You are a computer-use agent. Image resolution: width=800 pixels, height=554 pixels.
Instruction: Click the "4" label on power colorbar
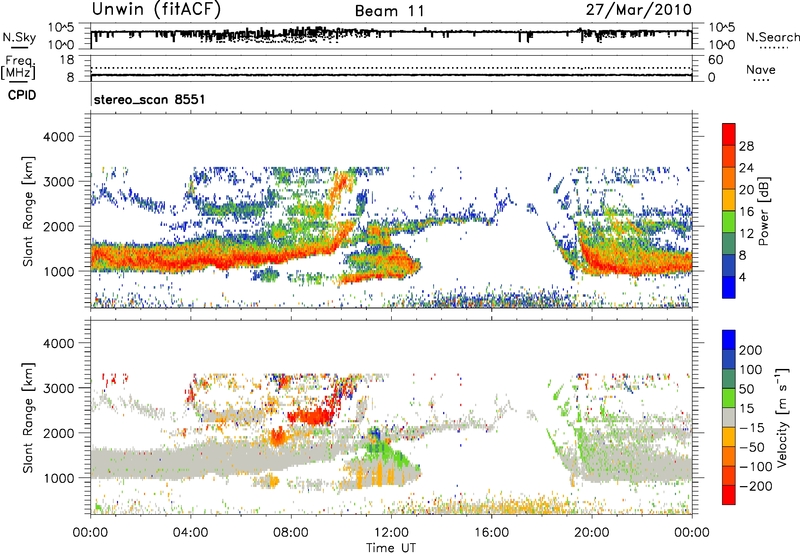[742, 277]
